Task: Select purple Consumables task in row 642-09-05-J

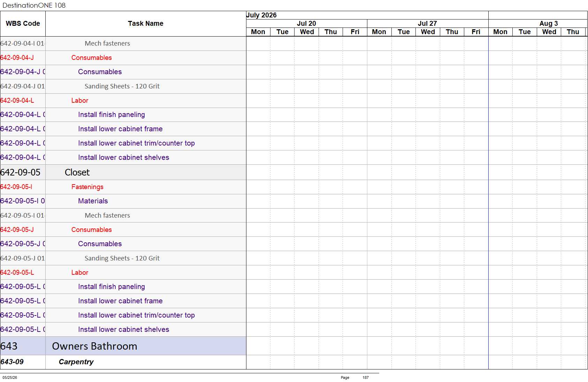Action: [100, 244]
